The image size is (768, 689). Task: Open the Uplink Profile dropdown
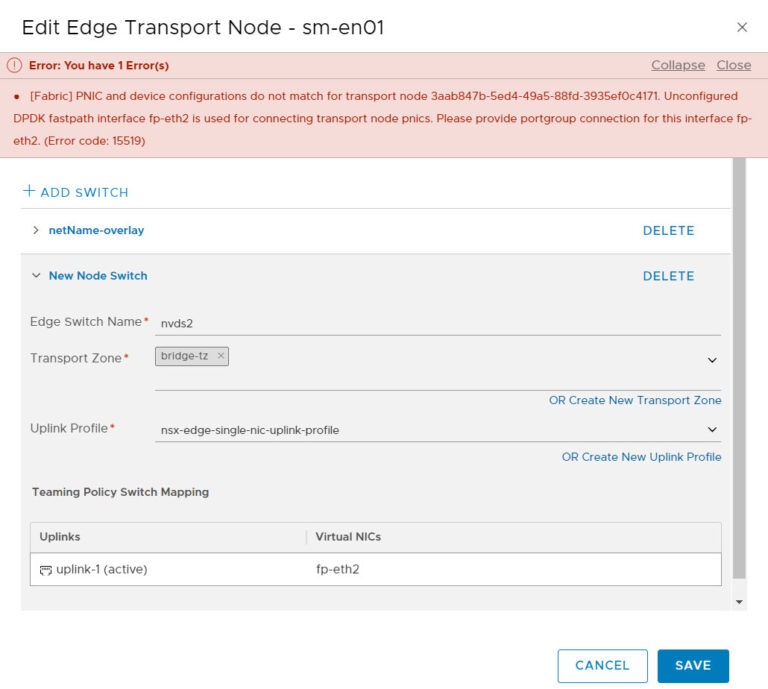(712, 430)
